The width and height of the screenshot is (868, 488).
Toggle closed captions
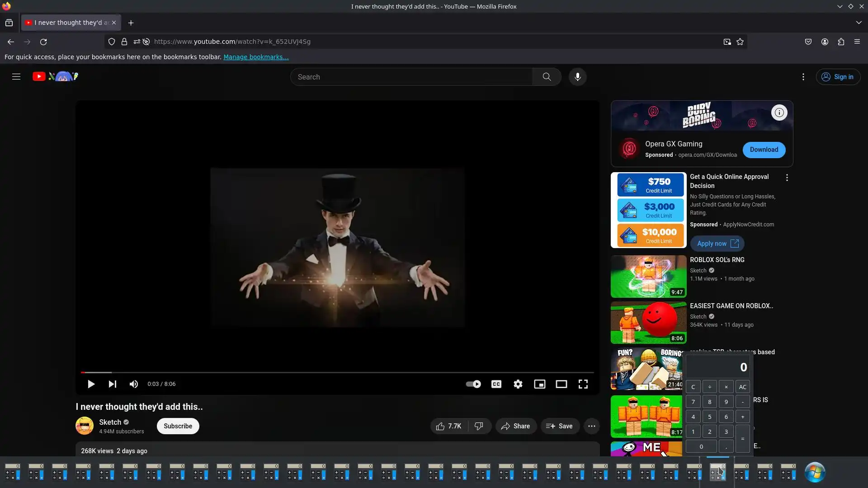[496, 384]
